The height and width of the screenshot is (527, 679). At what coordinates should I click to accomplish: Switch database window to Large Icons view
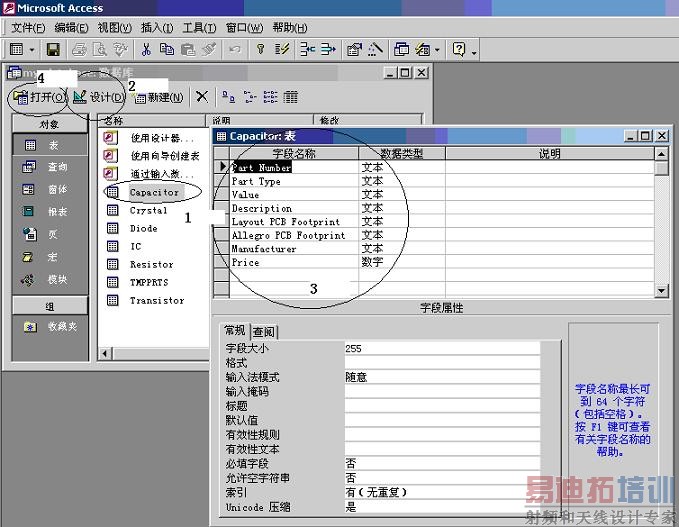click(x=228, y=97)
